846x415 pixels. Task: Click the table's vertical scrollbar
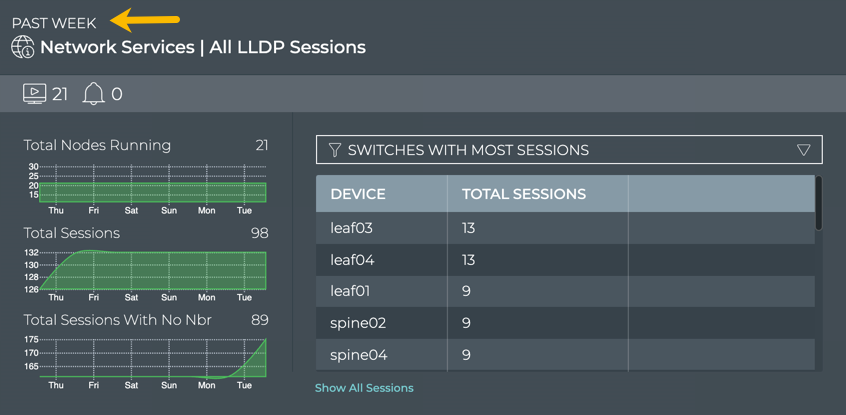coord(819,204)
